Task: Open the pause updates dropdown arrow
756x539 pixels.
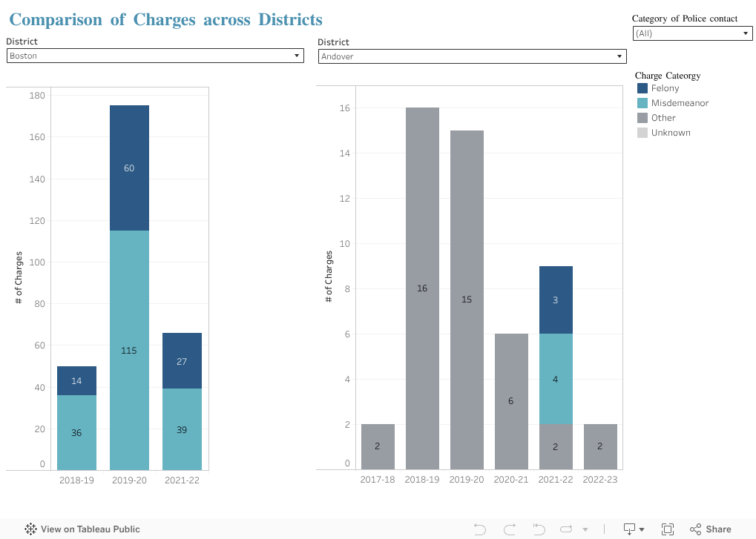Action: [585, 529]
